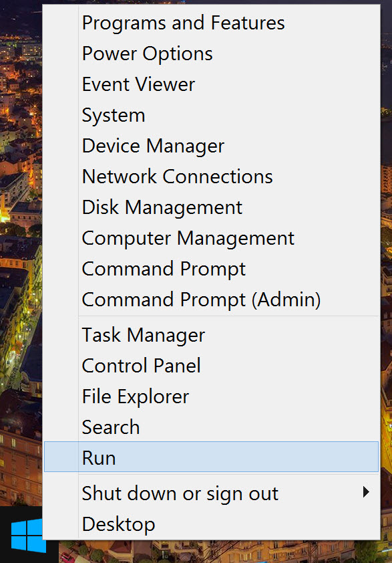Image resolution: width=392 pixels, height=563 pixels.
Task: Open the Control Panel
Action: tap(141, 366)
